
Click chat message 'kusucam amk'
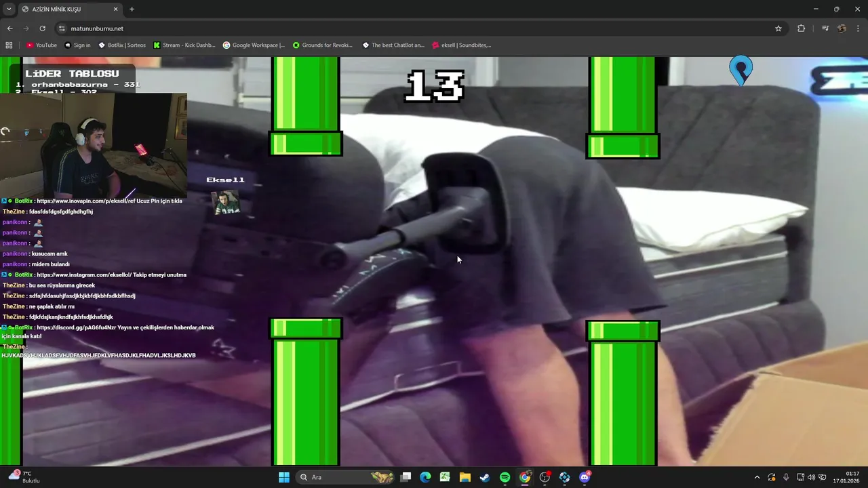(49, 253)
